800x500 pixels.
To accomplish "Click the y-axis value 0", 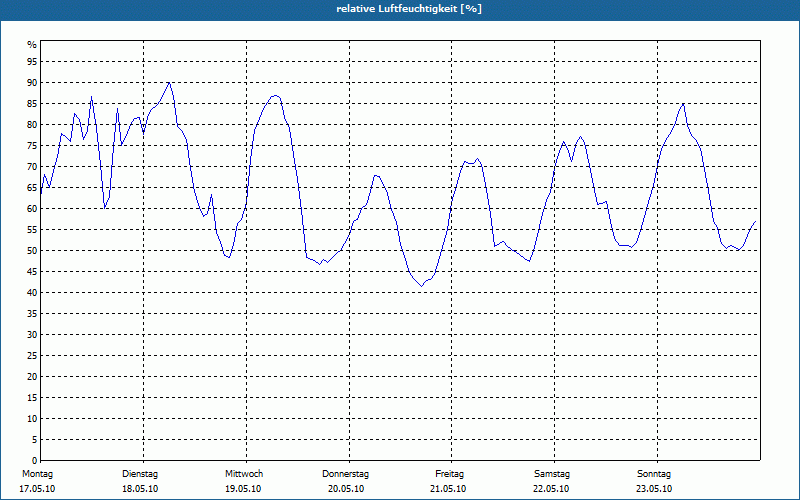I will (35, 461).
